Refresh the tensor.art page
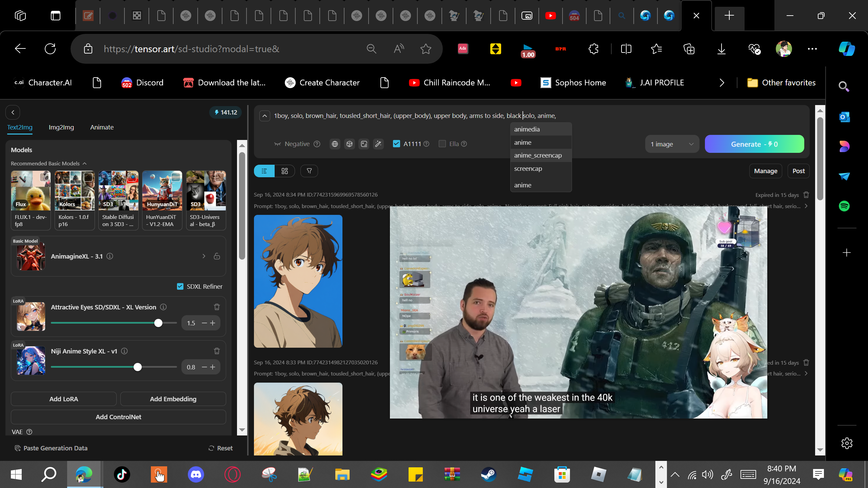868x488 pixels. (50, 49)
